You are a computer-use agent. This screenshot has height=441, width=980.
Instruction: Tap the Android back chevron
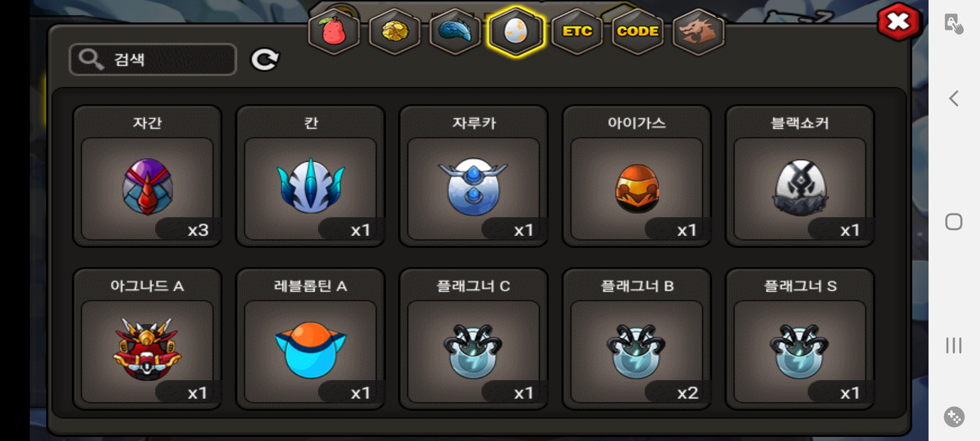pyautogui.click(x=954, y=98)
